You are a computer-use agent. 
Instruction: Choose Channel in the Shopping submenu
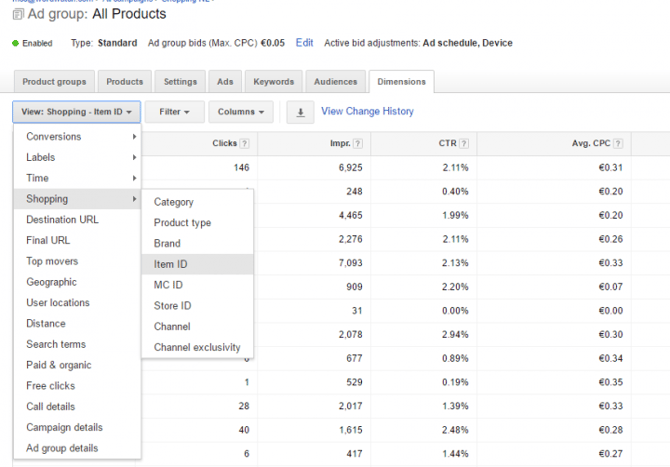[197, 326]
